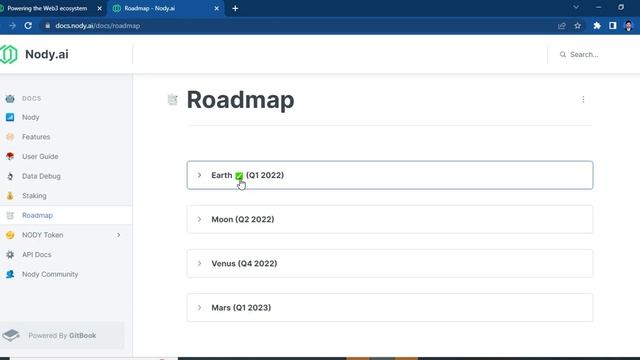
Task: Click the gear icon beside API Docs
Action: [x=10, y=254]
